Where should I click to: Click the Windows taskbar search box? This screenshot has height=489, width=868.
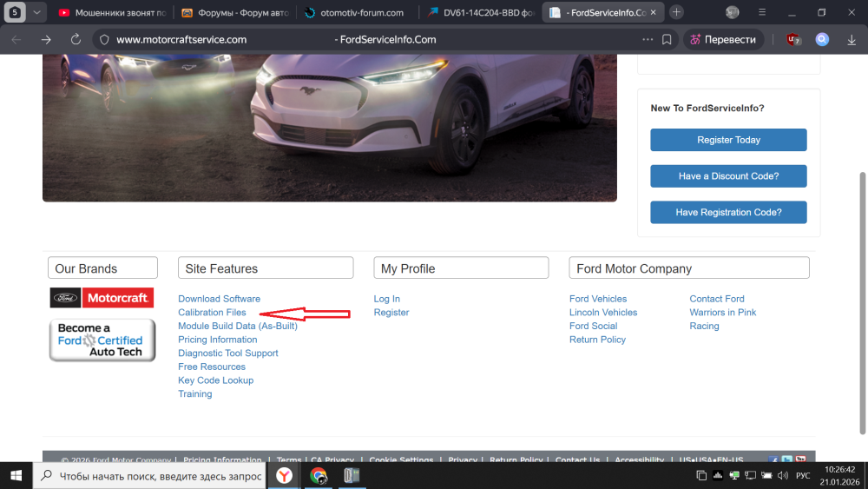(x=150, y=476)
